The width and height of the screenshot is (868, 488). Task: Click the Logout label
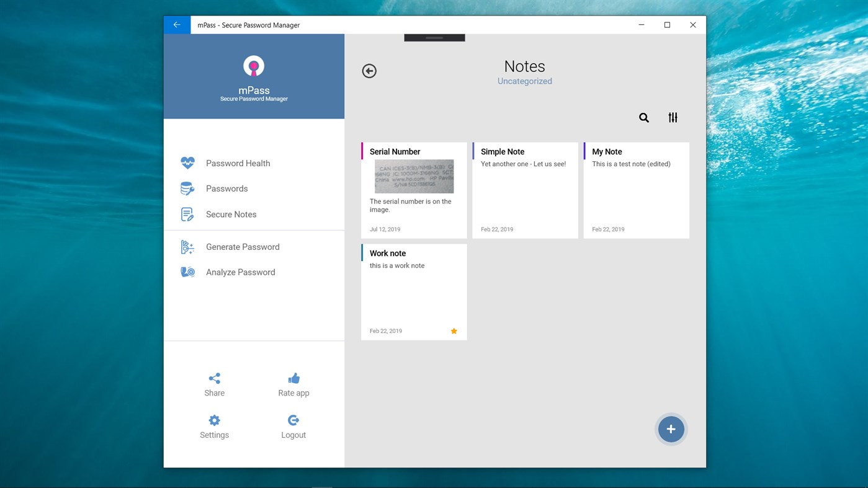[x=293, y=435]
